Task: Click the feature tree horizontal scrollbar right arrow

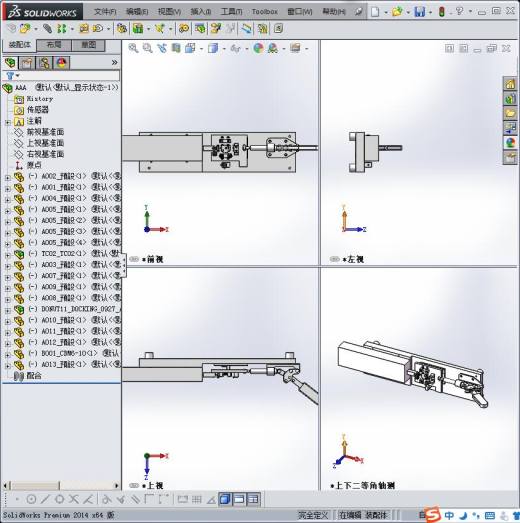Action: coord(116,486)
